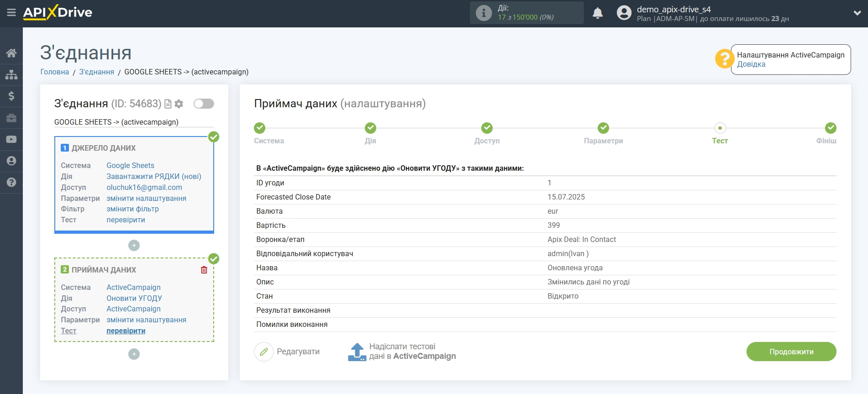Click receiver перевірити test link
868x394 pixels.
[x=126, y=331]
